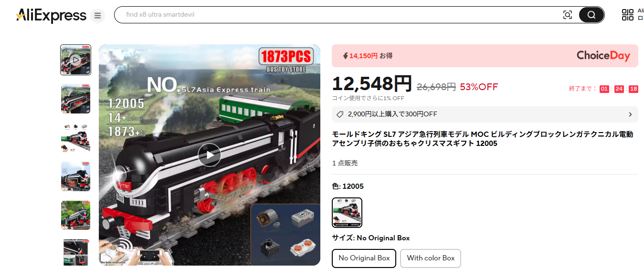
Task: Open the QR code app icon
Action: pyautogui.click(x=628, y=15)
